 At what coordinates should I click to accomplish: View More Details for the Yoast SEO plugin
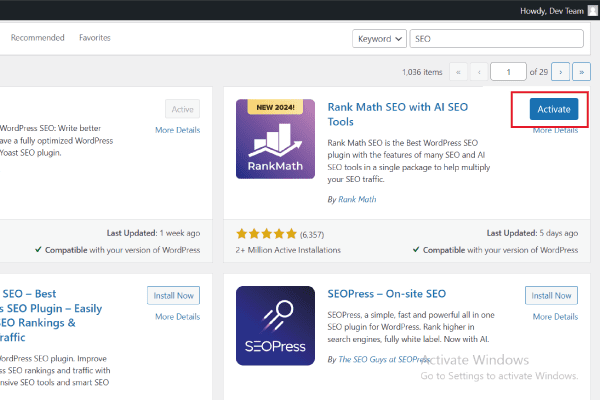[x=178, y=130]
